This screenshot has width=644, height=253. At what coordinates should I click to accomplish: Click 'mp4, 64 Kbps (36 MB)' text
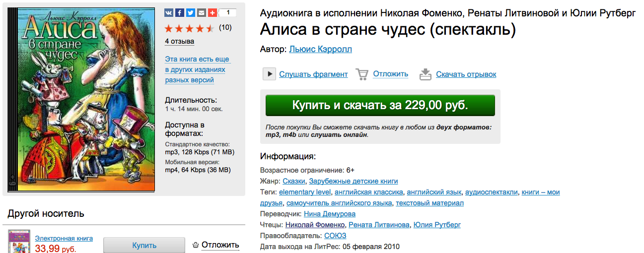(x=198, y=170)
